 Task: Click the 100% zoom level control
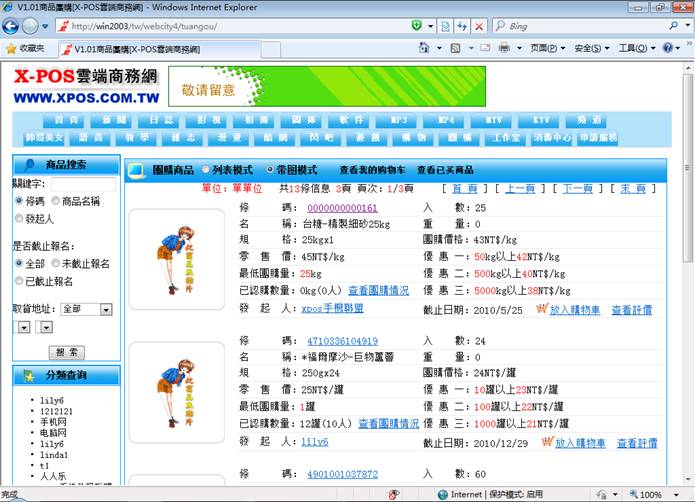650,494
